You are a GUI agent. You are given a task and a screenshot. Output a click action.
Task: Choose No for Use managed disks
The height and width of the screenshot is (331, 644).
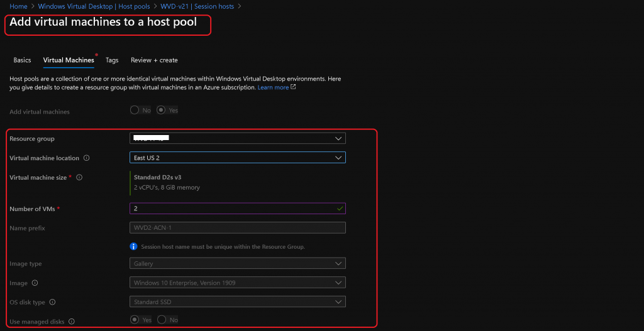point(162,320)
